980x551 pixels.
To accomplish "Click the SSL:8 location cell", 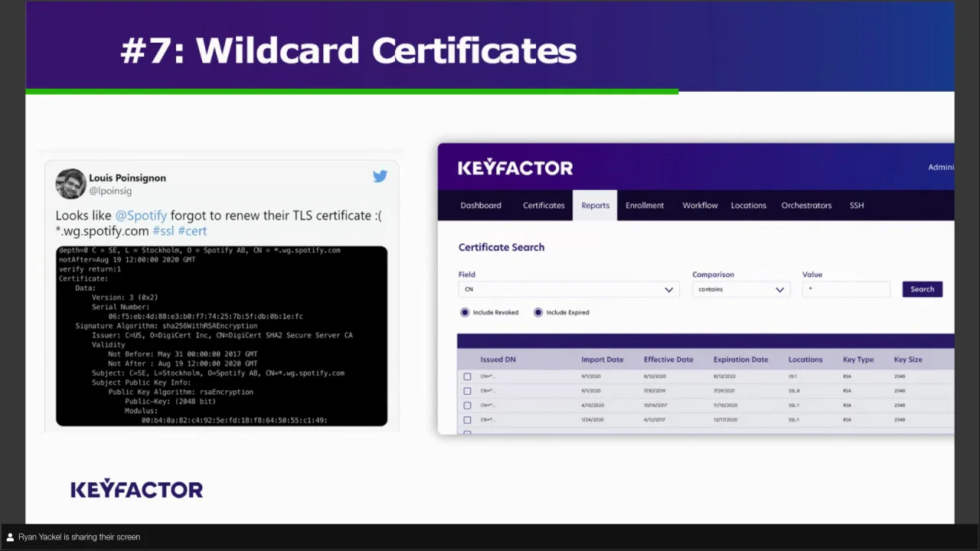I will pos(794,391).
